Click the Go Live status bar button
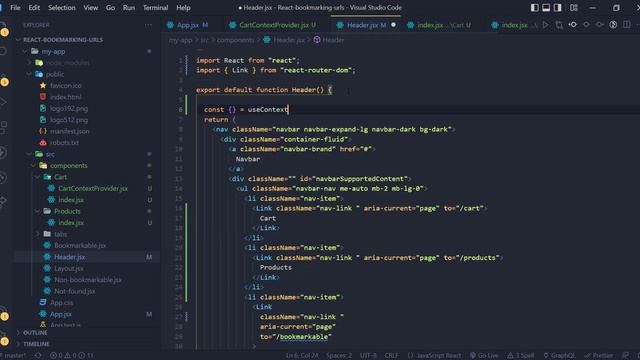640x360 pixels. 484,356
